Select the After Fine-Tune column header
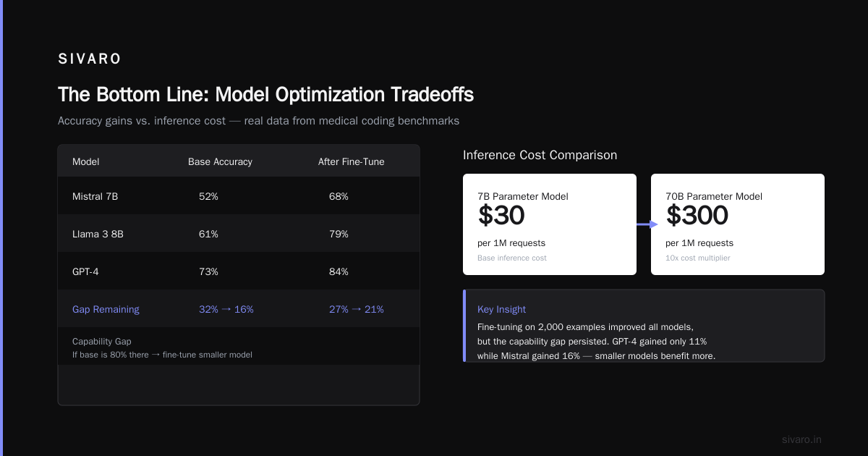Screen dimensions: 868x456 point(352,161)
